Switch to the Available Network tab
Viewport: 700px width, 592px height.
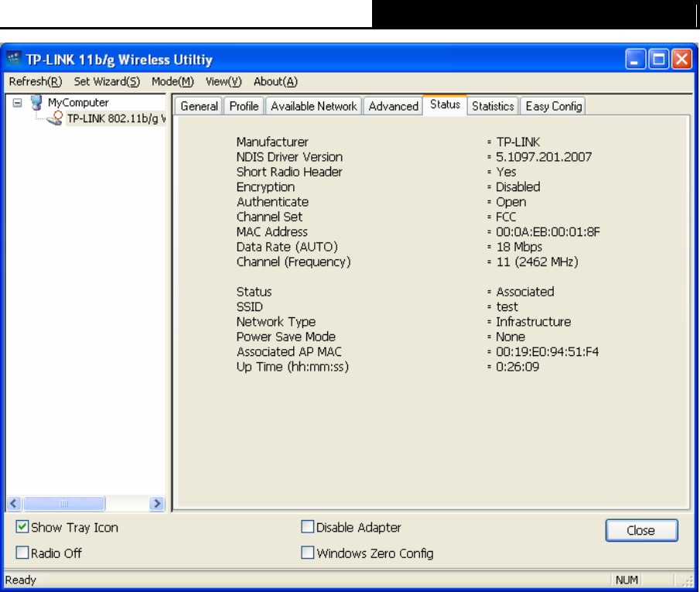[x=313, y=106]
